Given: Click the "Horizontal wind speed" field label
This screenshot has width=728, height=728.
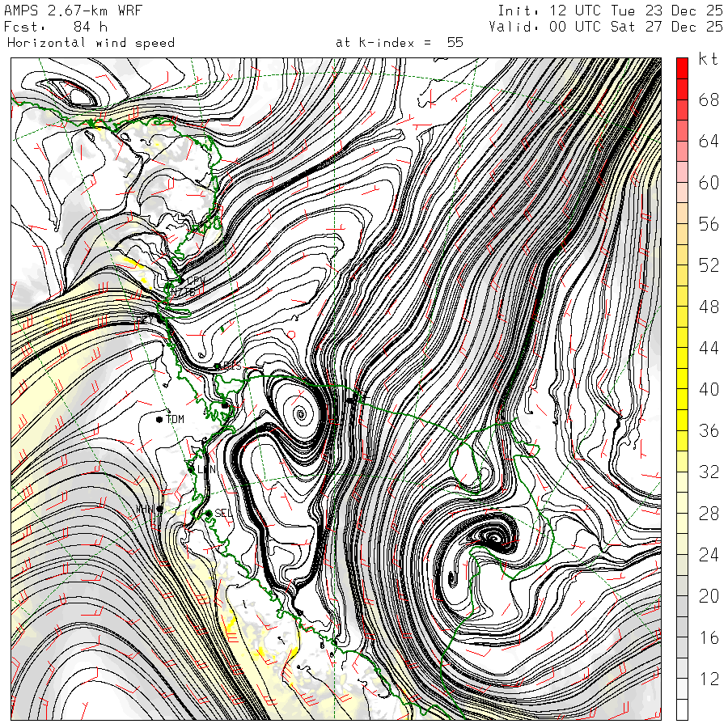Looking at the screenshot, I should tap(91, 43).
